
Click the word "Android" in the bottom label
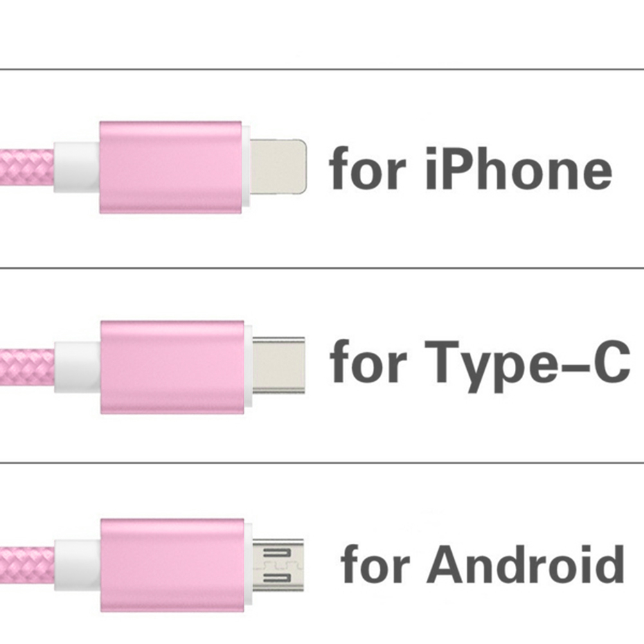[525, 564]
